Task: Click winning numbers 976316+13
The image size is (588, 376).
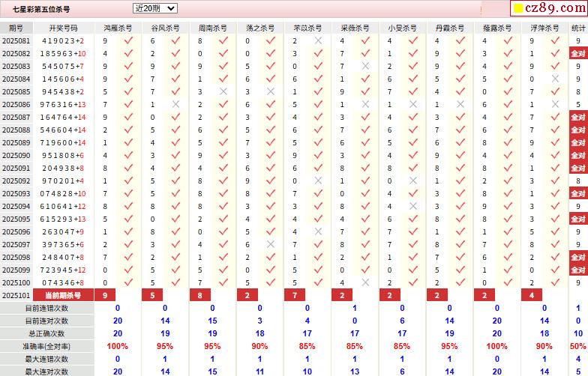Action: click(63, 105)
